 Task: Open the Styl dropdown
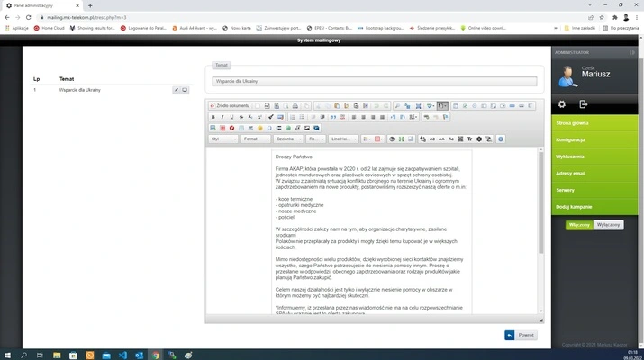(223, 139)
